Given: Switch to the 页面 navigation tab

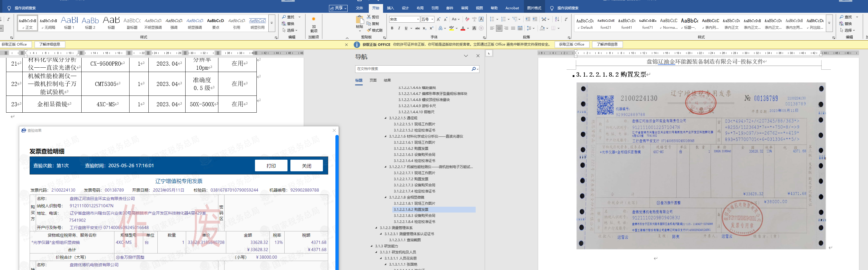Looking at the screenshot, I should tap(373, 80).
